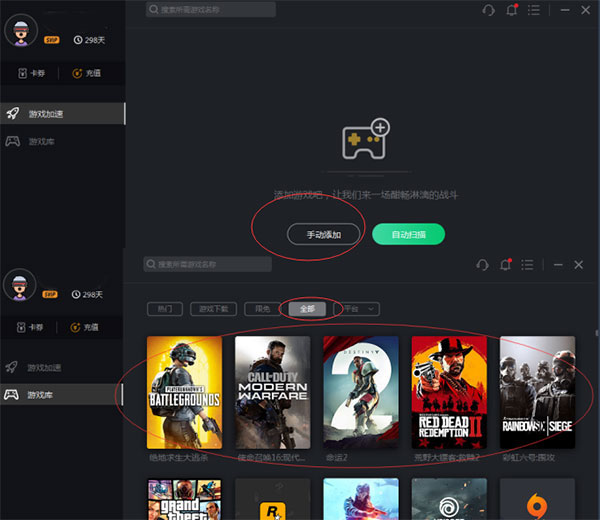Focus the search box in lower window

[x=208, y=264]
